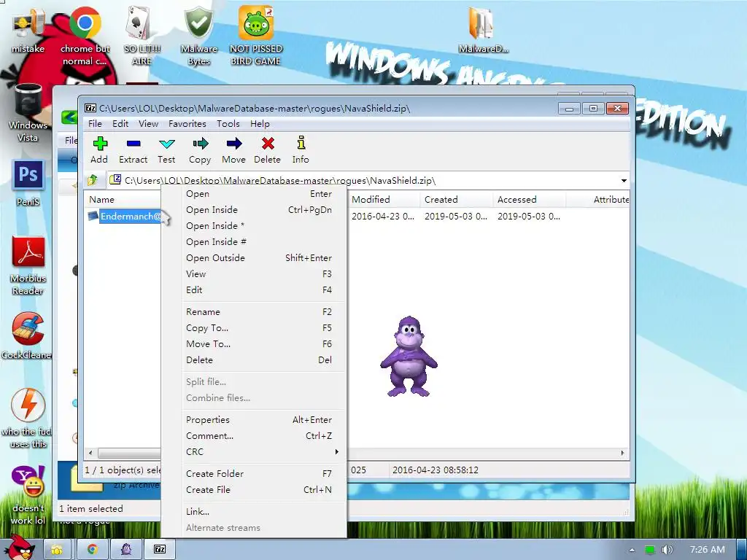Click the Bonzi Buddy purple gorilla

409,356
